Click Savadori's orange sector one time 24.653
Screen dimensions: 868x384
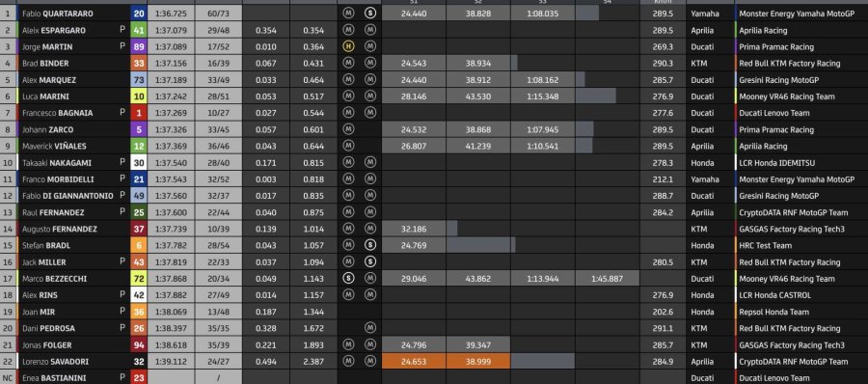click(x=414, y=361)
